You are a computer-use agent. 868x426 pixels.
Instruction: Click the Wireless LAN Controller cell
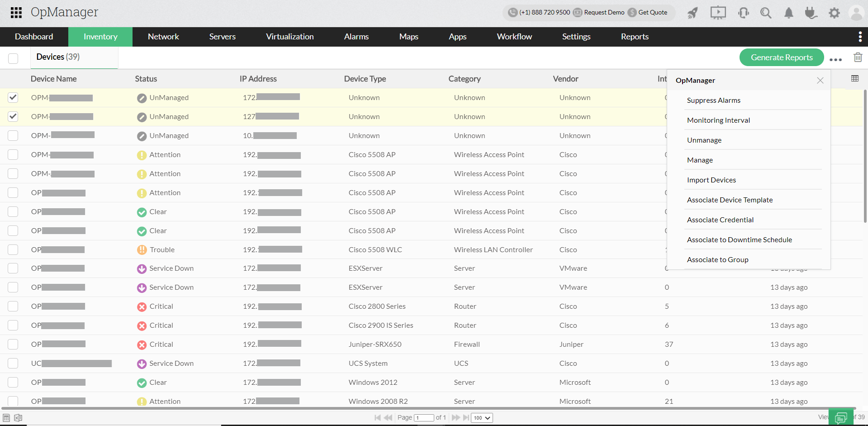pos(493,250)
